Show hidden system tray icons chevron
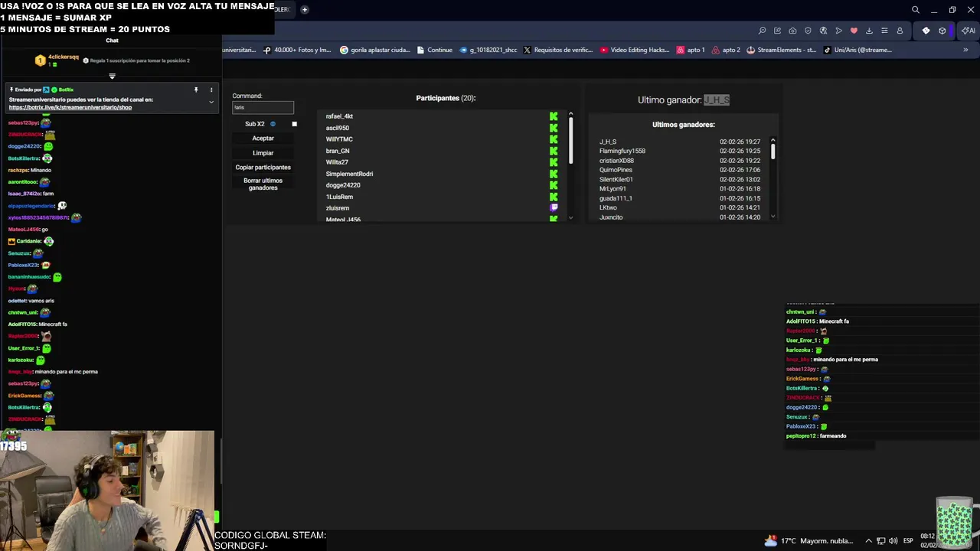Viewport: 980px width, 551px height. 868,541
